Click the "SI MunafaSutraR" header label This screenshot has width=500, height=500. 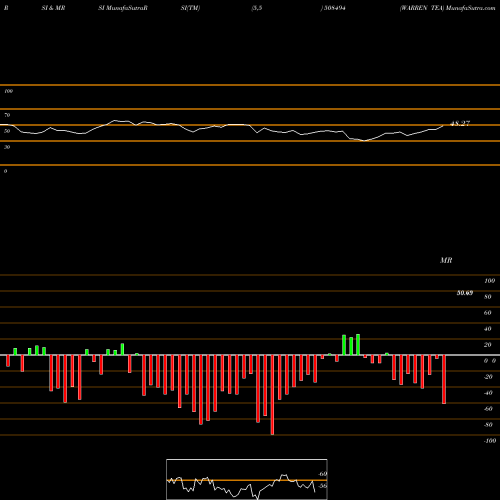tap(123, 8)
